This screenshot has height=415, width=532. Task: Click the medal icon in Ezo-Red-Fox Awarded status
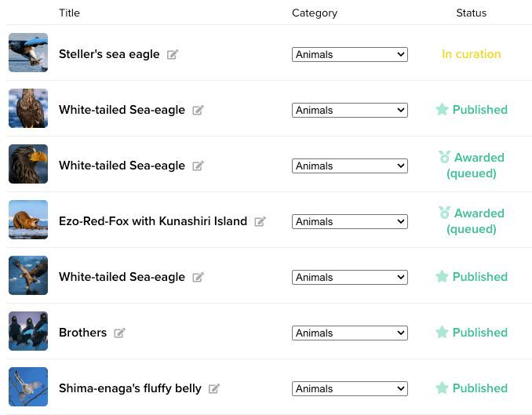[444, 213]
